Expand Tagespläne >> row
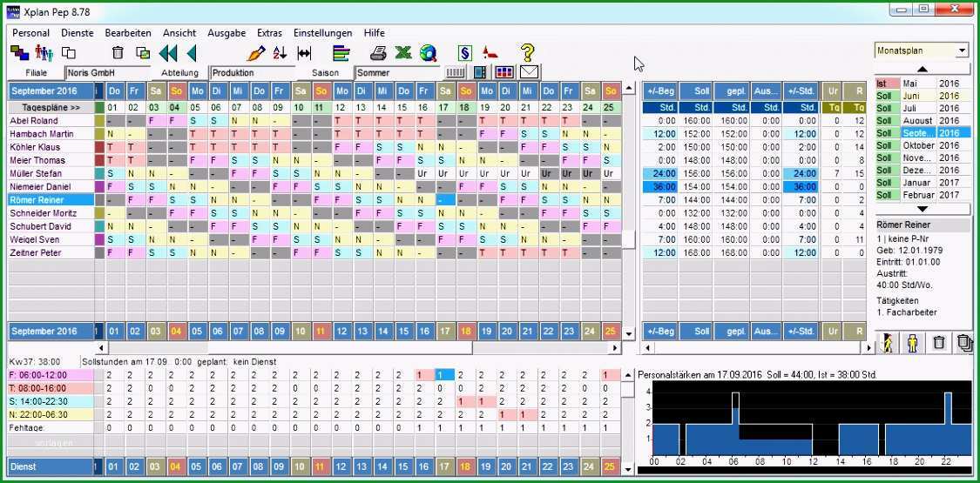Image resolution: width=980 pixels, height=483 pixels. click(51, 107)
